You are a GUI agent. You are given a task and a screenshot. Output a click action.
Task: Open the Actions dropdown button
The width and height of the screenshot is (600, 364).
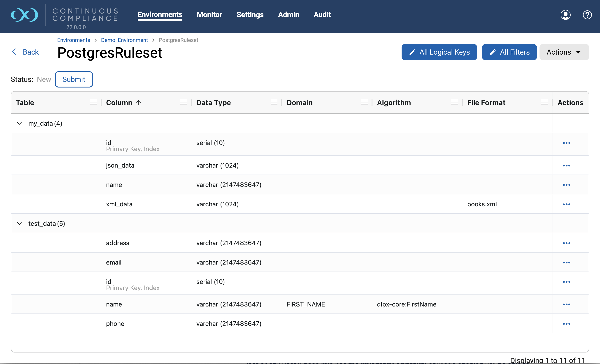564,52
